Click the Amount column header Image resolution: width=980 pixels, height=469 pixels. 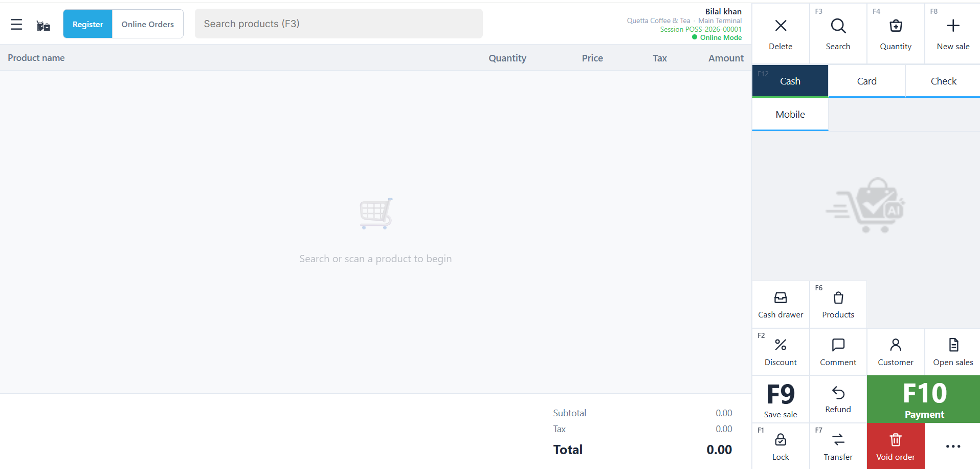pyautogui.click(x=726, y=58)
